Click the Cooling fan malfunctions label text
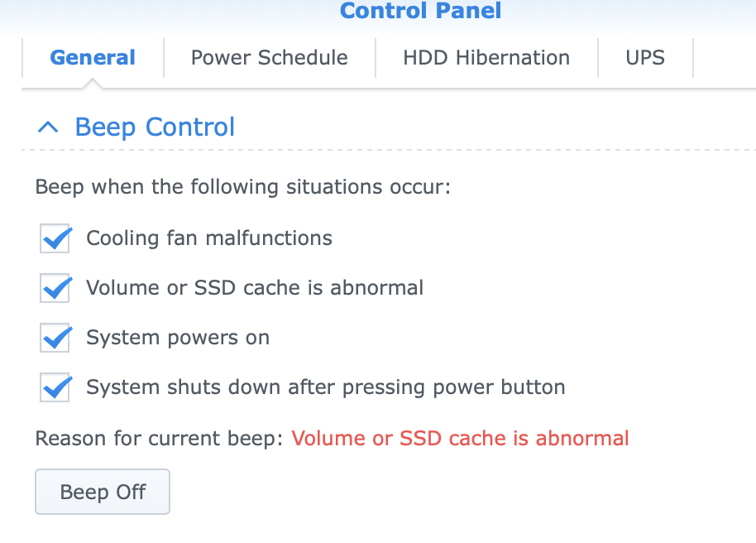The height and width of the screenshot is (543, 756). click(209, 238)
